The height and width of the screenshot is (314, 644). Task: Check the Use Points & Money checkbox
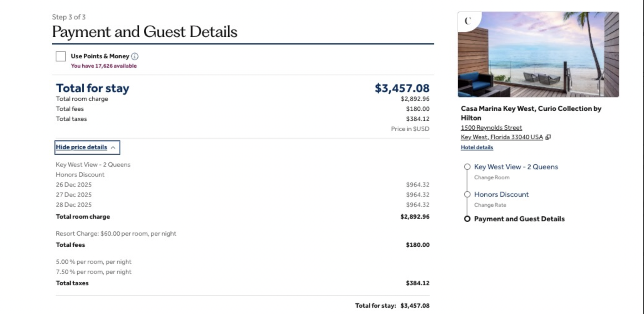[61, 56]
